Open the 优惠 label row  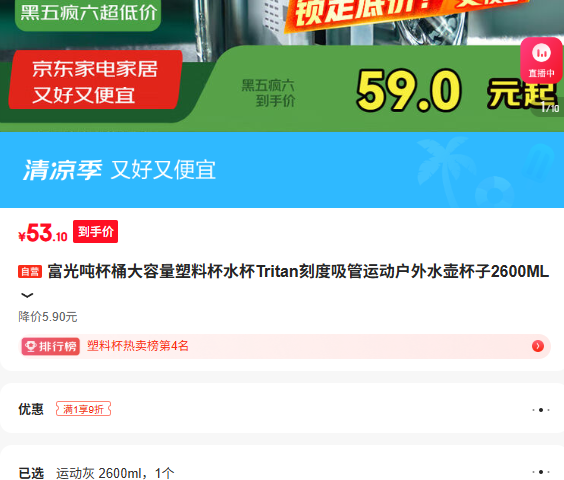[282, 409]
